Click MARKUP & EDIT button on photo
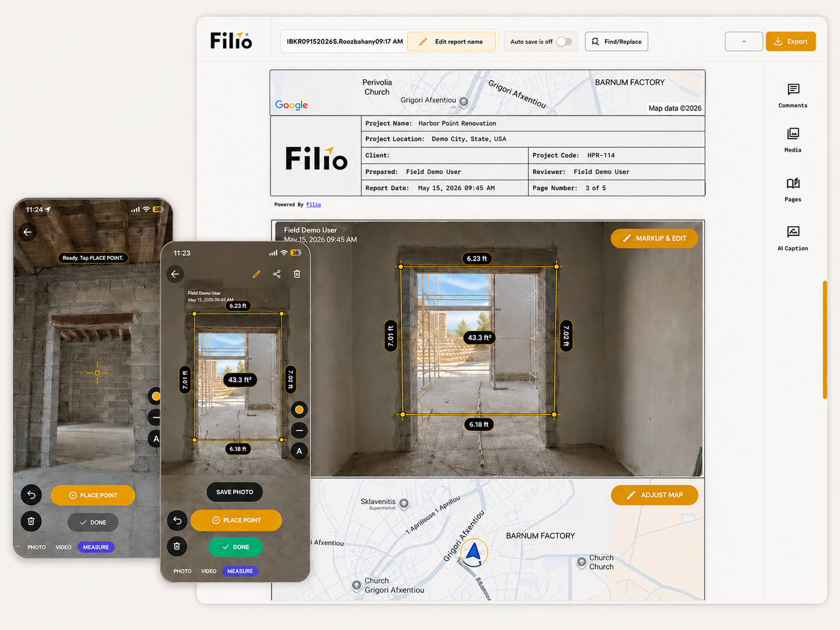This screenshot has height=630, width=840. 654,238
